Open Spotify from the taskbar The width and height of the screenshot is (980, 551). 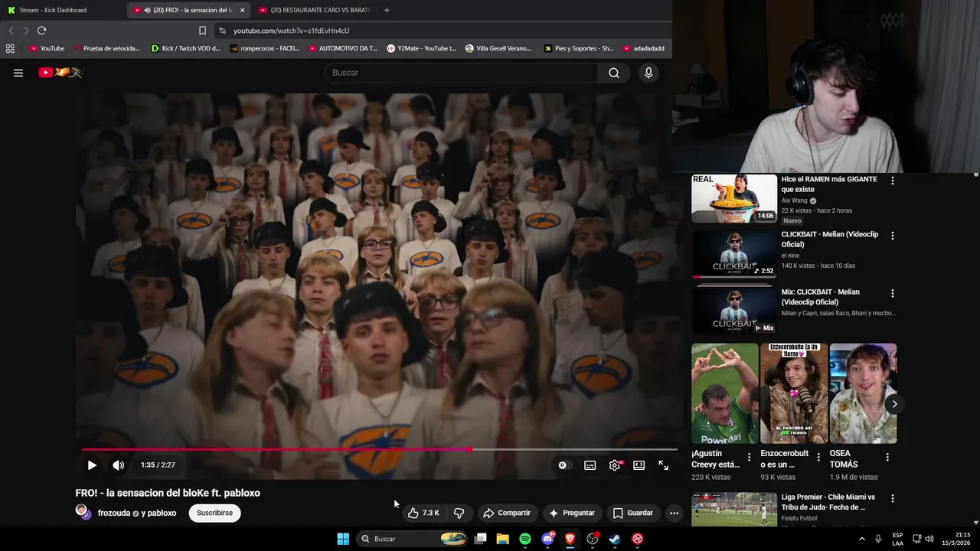click(525, 539)
